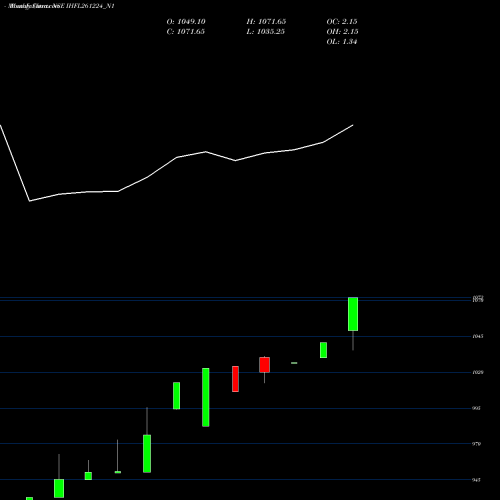Select the red candle with lower wick
The height and width of the screenshot is (500, 500).
click(264, 365)
